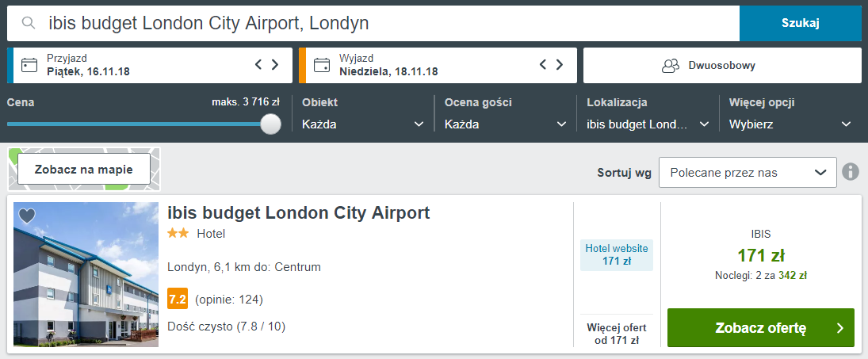Click the hotel destination search field
This screenshot has width=868, height=359.
[x=373, y=23]
